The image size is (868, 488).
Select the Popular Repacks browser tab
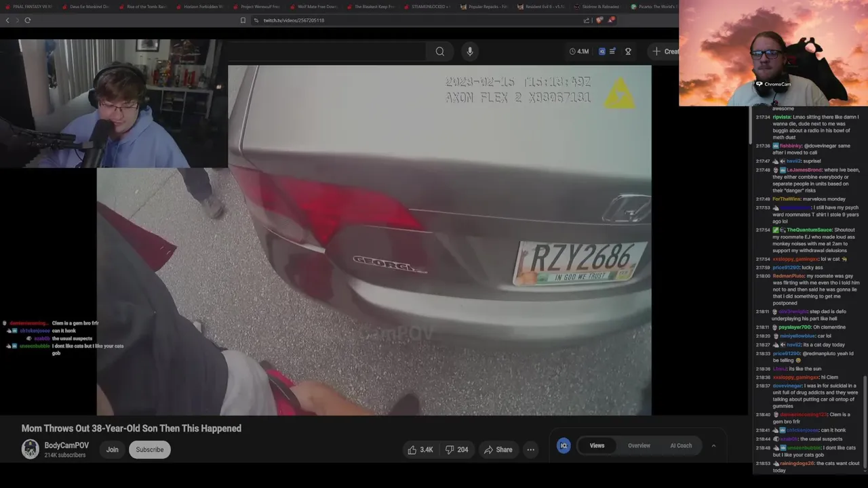484,7
